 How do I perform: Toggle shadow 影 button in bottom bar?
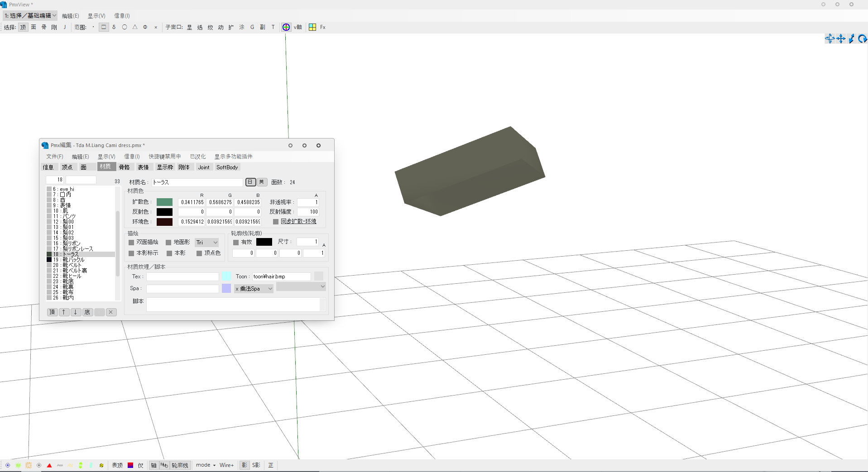point(245,465)
